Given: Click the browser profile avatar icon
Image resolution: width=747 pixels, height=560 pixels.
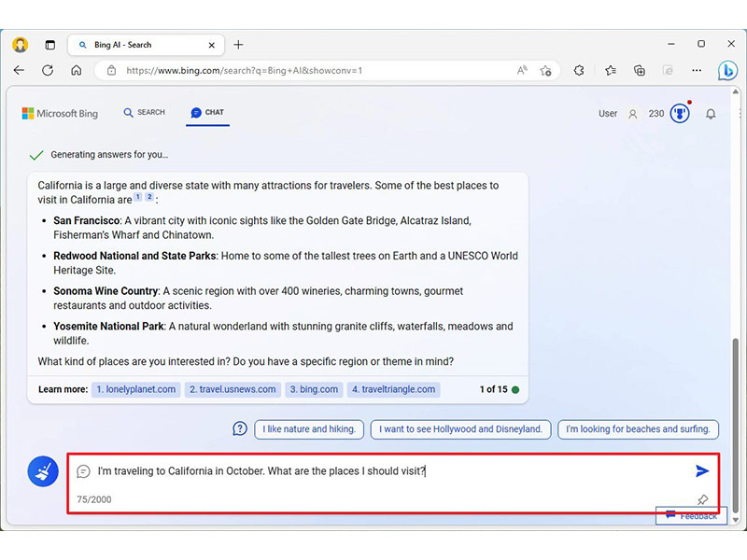Looking at the screenshot, I should coord(20,45).
